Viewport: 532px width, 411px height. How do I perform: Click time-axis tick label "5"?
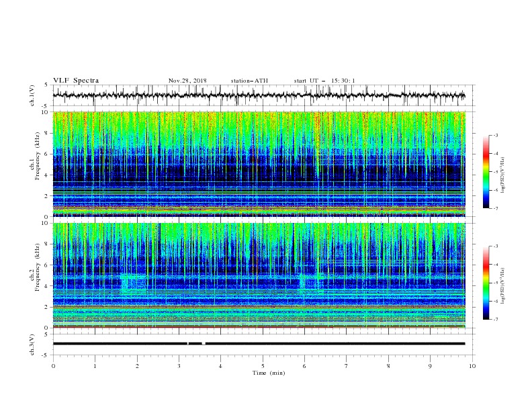[263, 366]
